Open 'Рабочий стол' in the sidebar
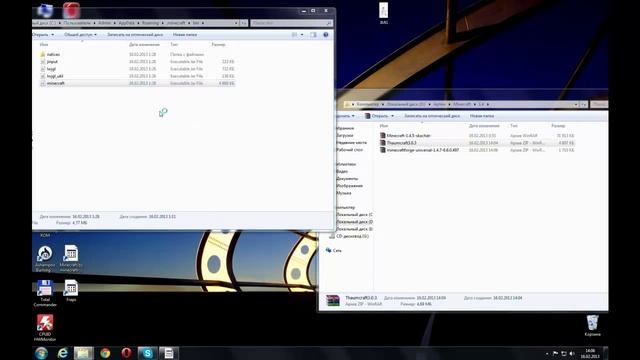Screen dimensions: 640x360 click(350, 150)
